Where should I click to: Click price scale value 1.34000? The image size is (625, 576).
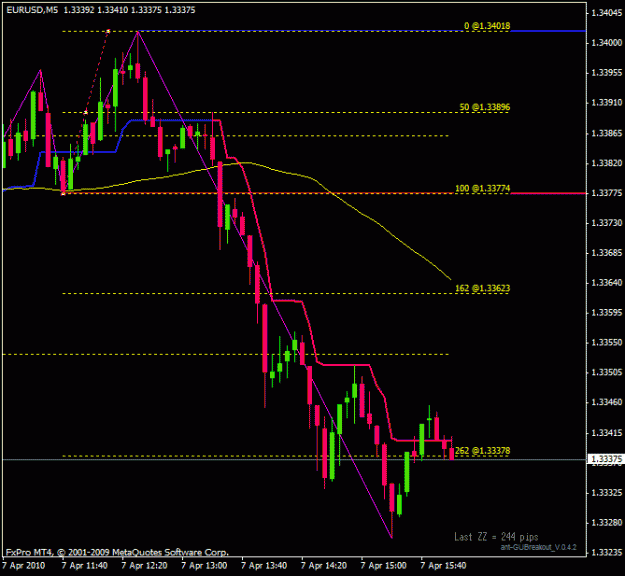[x=607, y=43]
